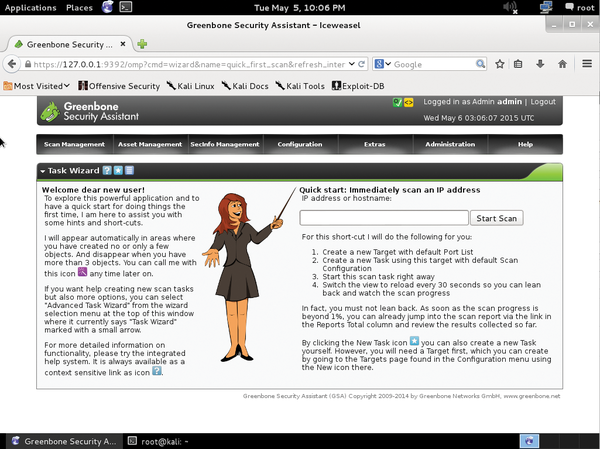
Task: Open the Scan Management menu
Action: (74, 144)
